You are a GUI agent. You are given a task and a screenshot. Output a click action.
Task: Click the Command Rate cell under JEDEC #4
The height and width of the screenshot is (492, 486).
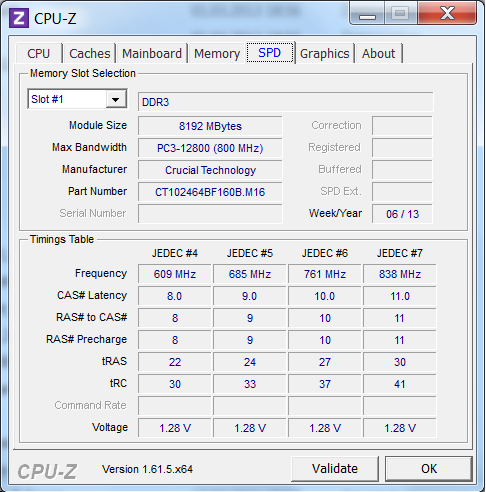175,406
